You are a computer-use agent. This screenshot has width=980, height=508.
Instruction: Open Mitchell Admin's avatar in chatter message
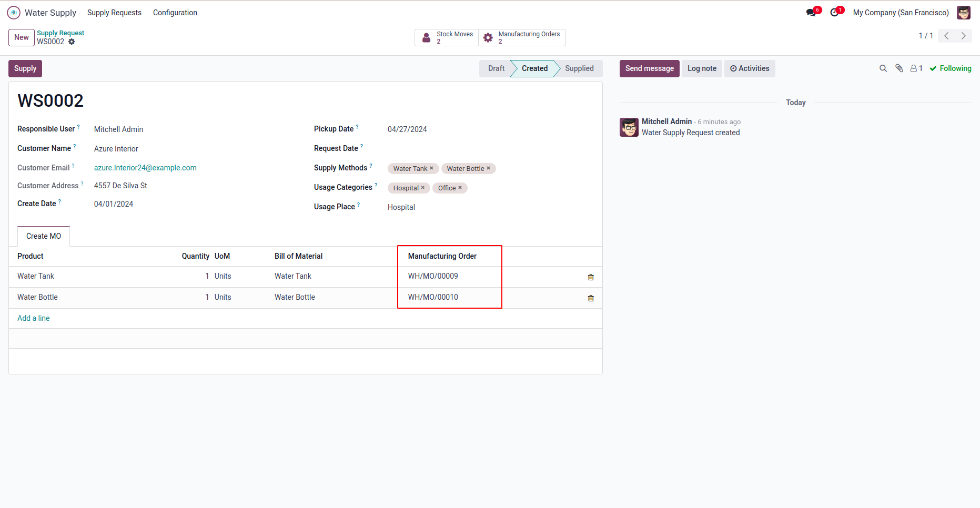629,127
